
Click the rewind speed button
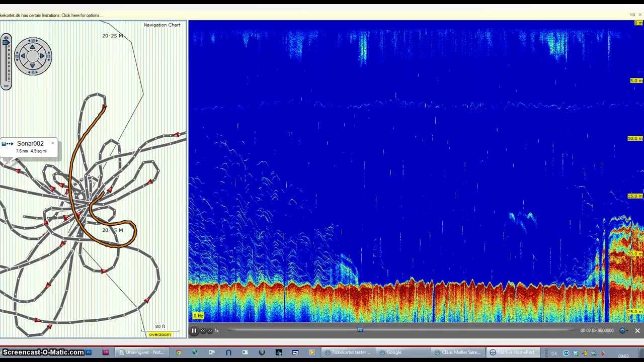203,331
